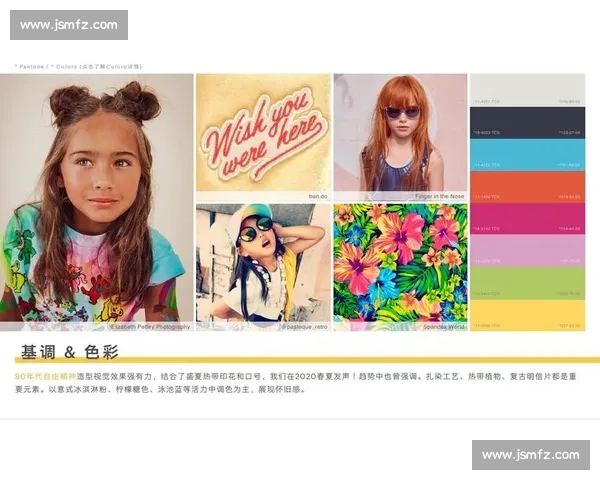Click the bottom-right www.jsmfz.com watermark
This screenshot has width=600, height=480.
click(x=530, y=455)
